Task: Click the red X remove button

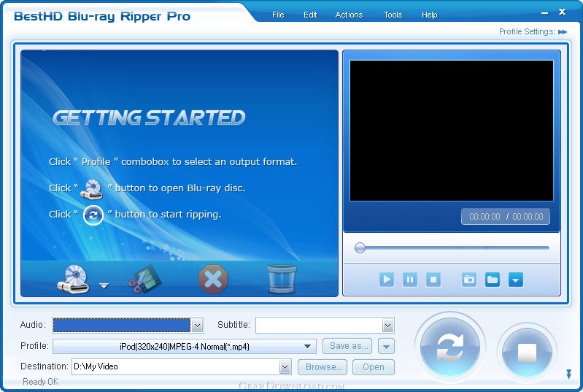Action: coord(213,279)
